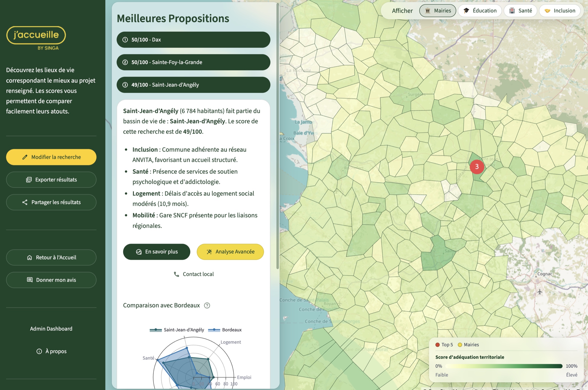588x390 pixels.
Task: Click the Meilleures Propositions heading
Action: (173, 18)
